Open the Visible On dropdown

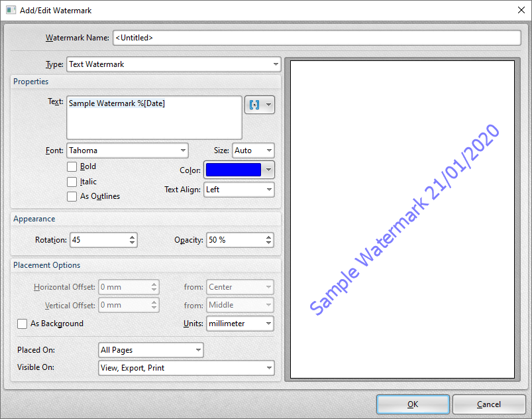[x=186, y=367]
